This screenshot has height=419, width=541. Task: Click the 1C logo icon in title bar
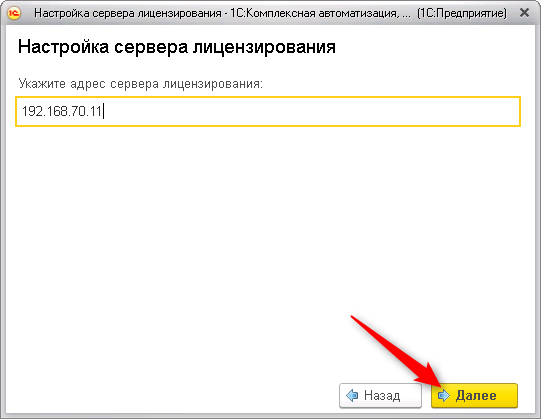(14, 13)
